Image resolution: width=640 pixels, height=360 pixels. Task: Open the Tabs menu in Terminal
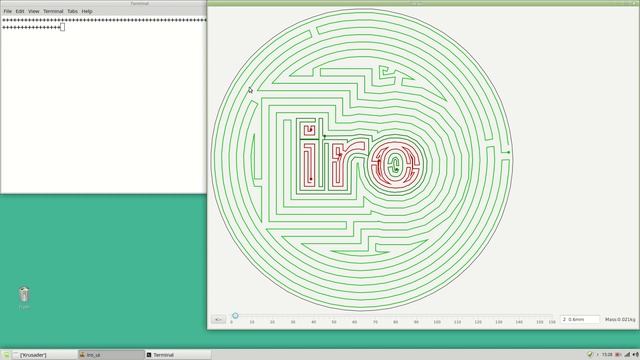point(73,11)
